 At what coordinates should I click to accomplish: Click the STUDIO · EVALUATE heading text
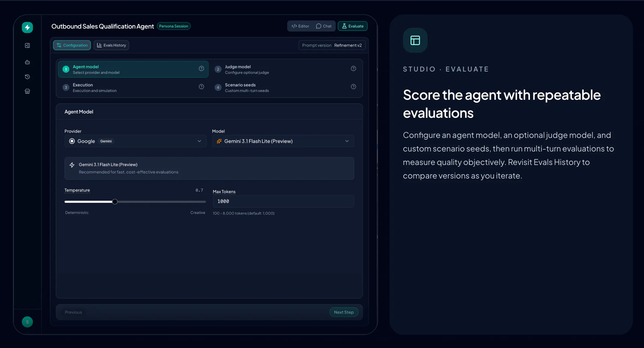tap(446, 69)
